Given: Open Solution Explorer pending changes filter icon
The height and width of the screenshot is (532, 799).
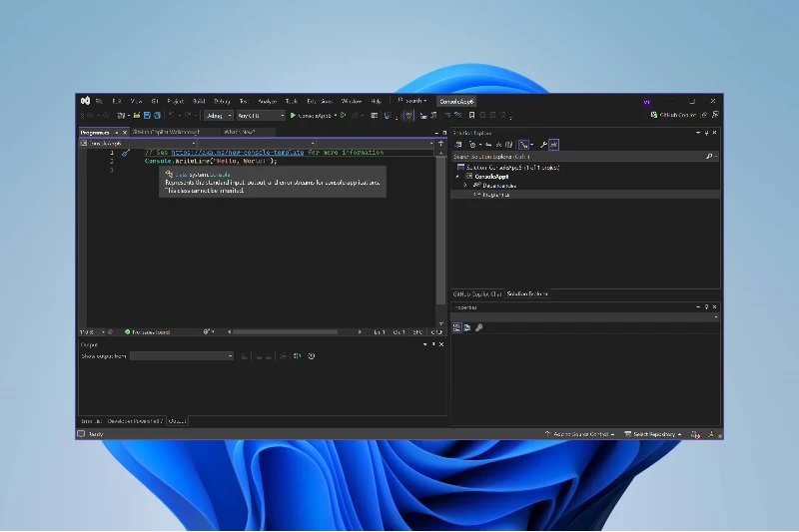Looking at the screenshot, I should point(472,145).
